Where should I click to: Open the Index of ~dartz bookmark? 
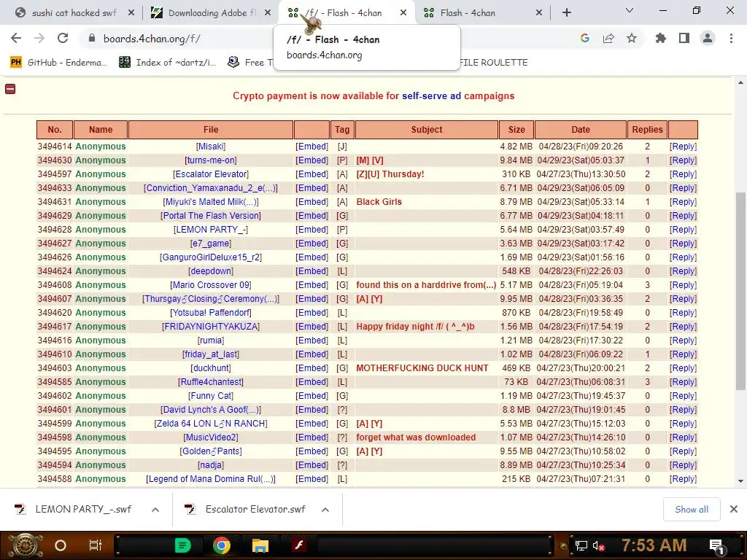pyautogui.click(x=168, y=63)
